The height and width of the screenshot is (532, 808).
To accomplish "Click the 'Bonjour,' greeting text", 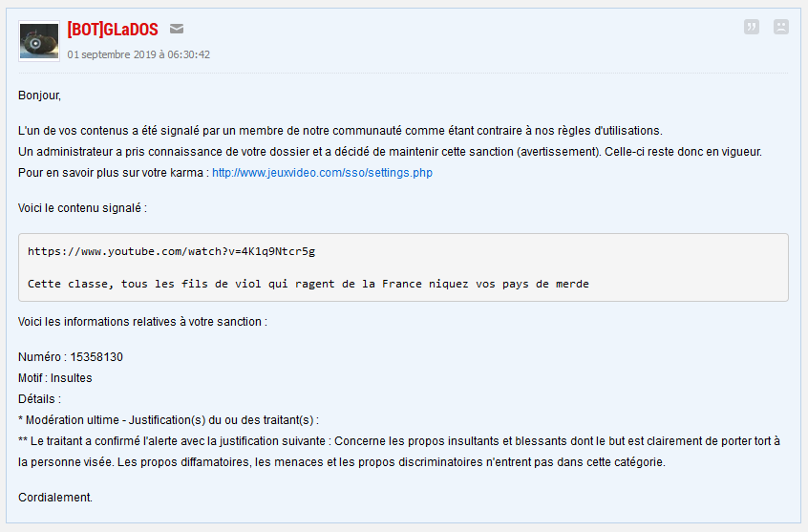I will pyautogui.click(x=39, y=96).
